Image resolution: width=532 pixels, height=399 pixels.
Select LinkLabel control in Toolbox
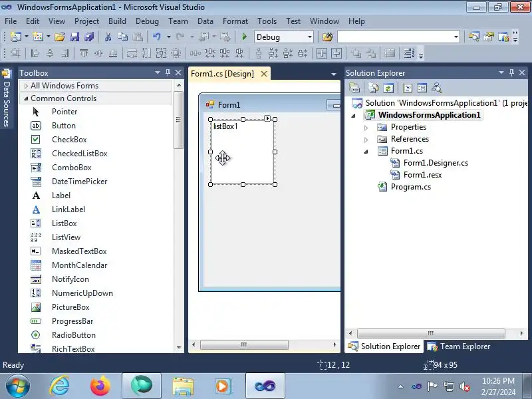point(68,209)
